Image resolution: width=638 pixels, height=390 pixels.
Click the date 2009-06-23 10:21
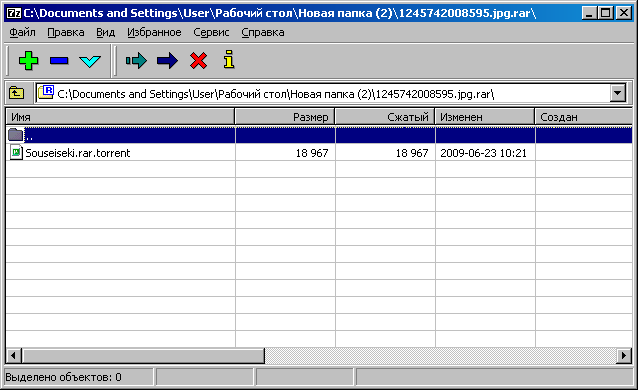(483, 153)
